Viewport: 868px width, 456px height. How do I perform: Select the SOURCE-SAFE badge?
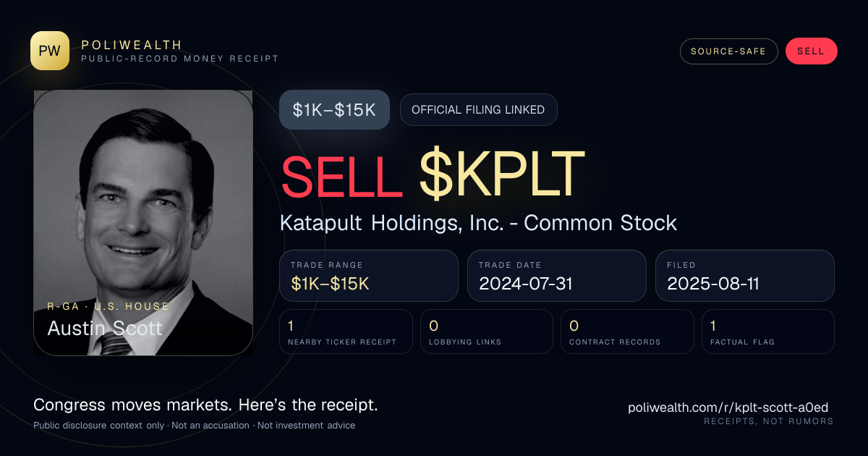coord(729,51)
